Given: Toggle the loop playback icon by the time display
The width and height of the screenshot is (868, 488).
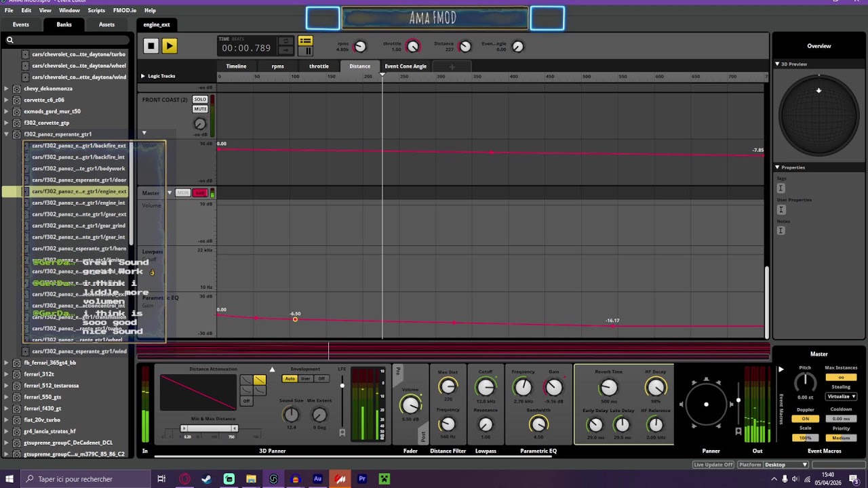Looking at the screenshot, I should (x=285, y=41).
